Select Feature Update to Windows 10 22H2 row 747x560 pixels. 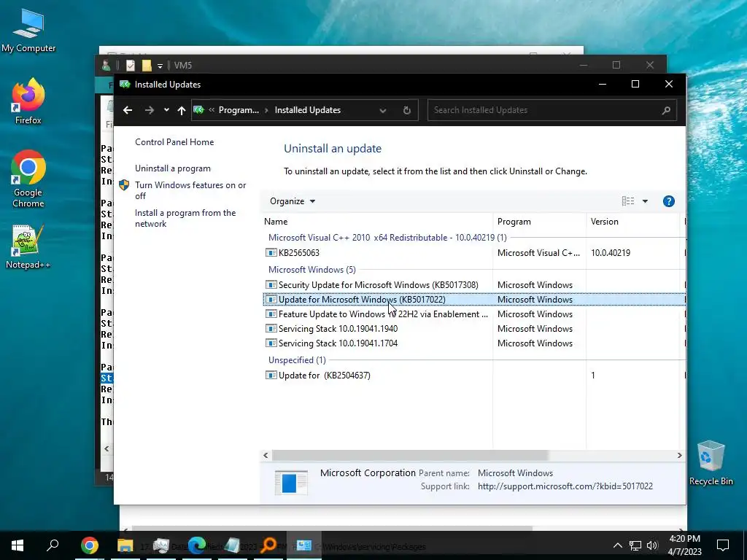[x=474, y=314]
